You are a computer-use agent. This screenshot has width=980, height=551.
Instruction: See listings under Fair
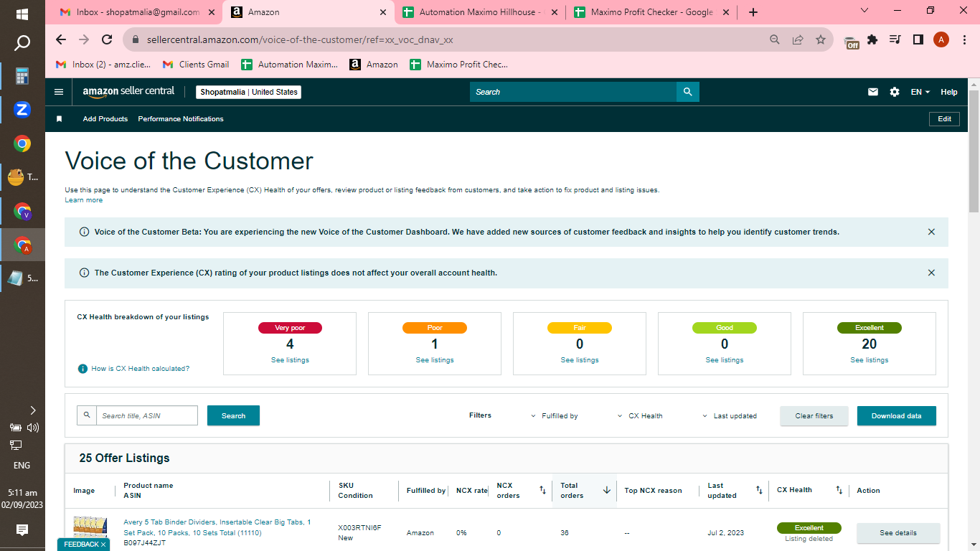tap(580, 360)
